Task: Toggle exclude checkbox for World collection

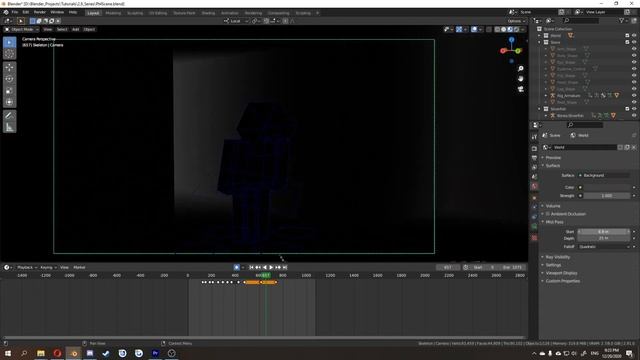Action: point(627,36)
